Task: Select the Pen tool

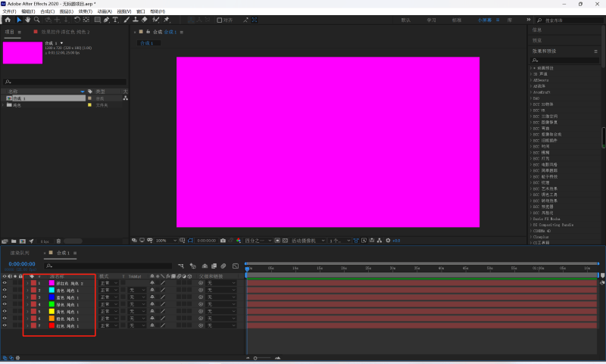Action: pos(105,20)
